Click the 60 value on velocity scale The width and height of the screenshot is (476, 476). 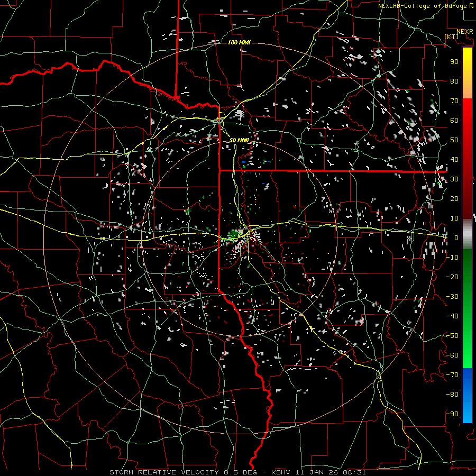point(454,121)
